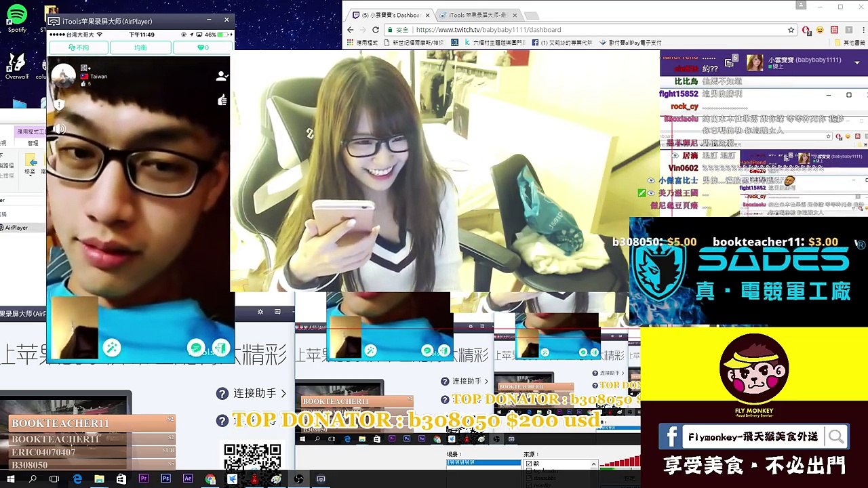Tap the thumbs-up icon in AirPlayer video
Image resolution: width=868 pixels, height=488 pixels.
[x=222, y=101]
